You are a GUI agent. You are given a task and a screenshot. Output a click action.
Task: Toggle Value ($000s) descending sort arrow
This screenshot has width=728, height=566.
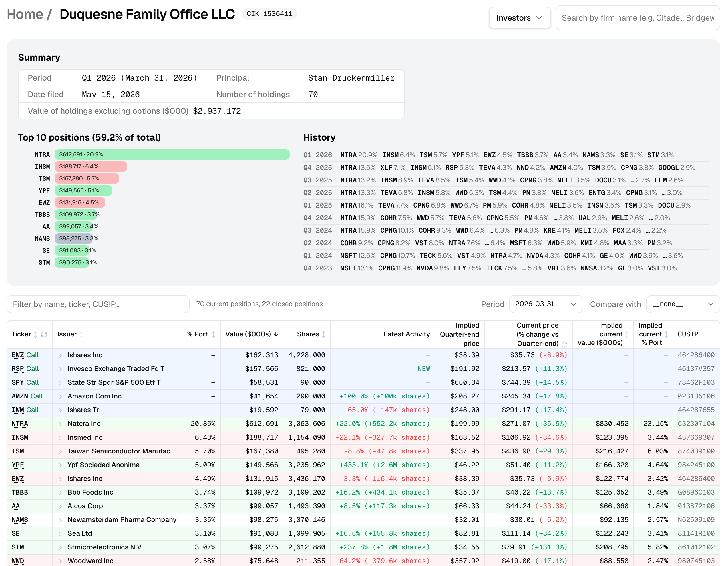(x=276, y=334)
